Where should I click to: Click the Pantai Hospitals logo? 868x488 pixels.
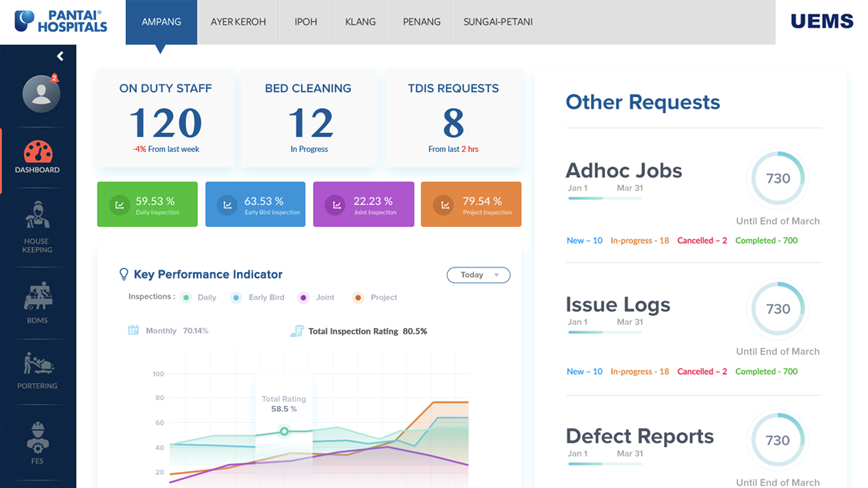click(61, 22)
